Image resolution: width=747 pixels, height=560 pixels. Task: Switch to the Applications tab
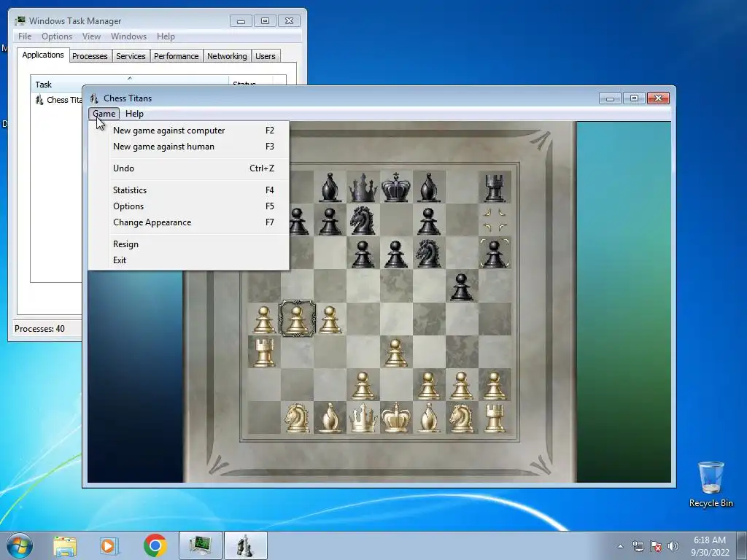(x=43, y=55)
